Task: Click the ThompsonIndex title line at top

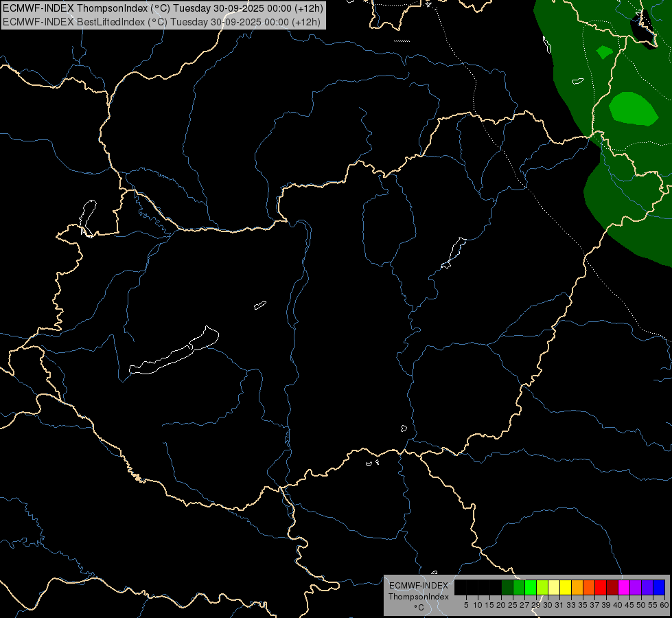Action: pos(163,8)
